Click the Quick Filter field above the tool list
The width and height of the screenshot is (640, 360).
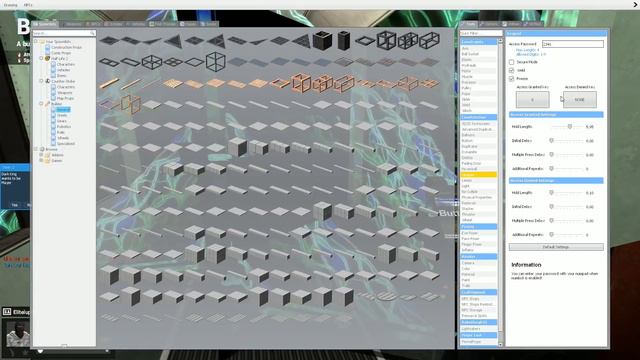(481, 33)
